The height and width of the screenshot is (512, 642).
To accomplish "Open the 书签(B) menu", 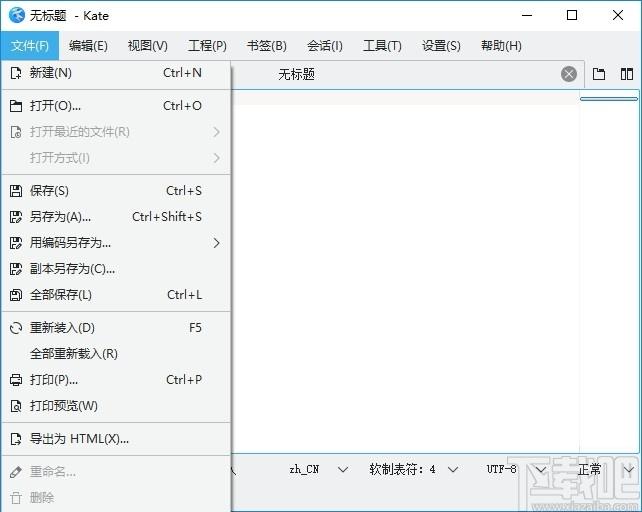I will [x=267, y=45].
